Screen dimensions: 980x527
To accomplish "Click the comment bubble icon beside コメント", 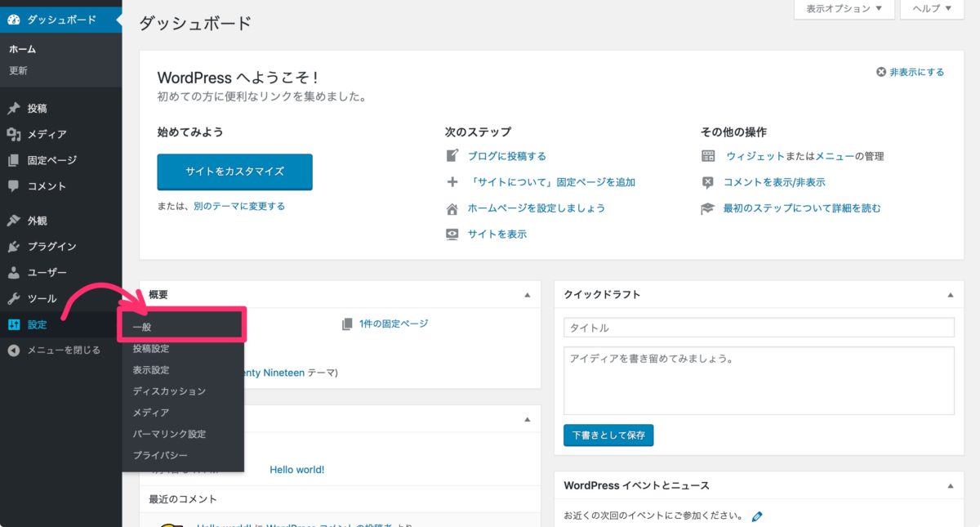I will [14, 185].
